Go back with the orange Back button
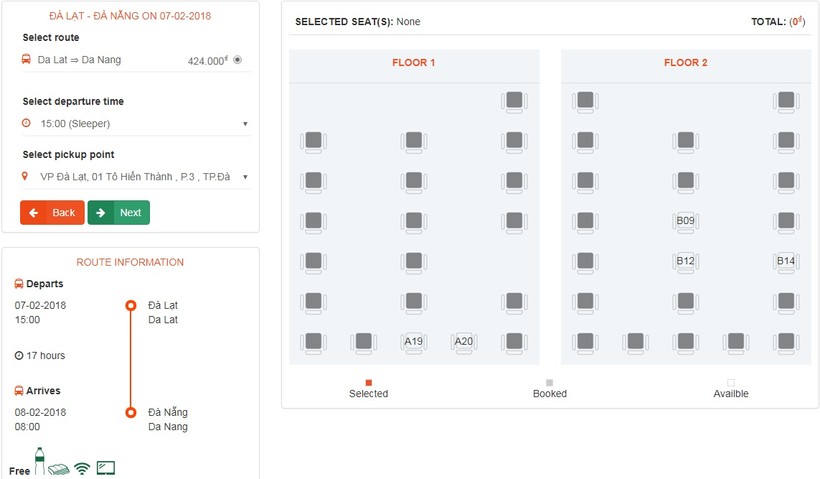The width and height of the screenshot is (820, 479). coord(52,213)
